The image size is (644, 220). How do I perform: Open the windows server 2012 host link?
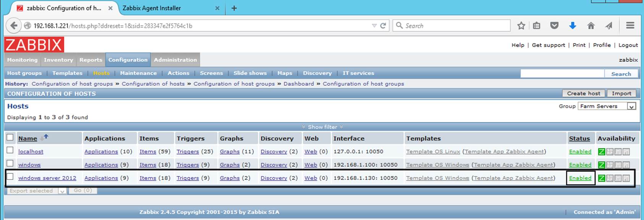pyautogui.click(x=47, y=178)
